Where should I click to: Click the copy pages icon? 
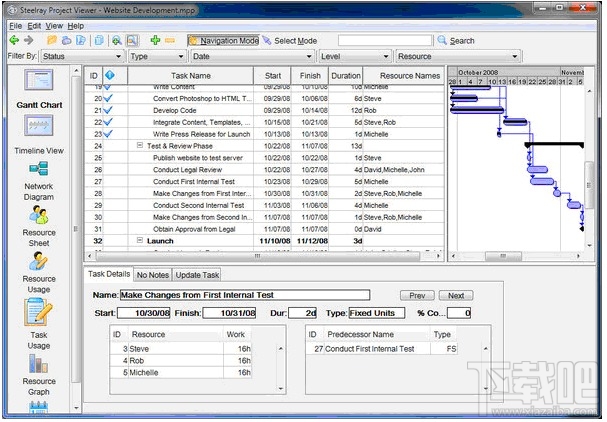(x=99, y=40)
